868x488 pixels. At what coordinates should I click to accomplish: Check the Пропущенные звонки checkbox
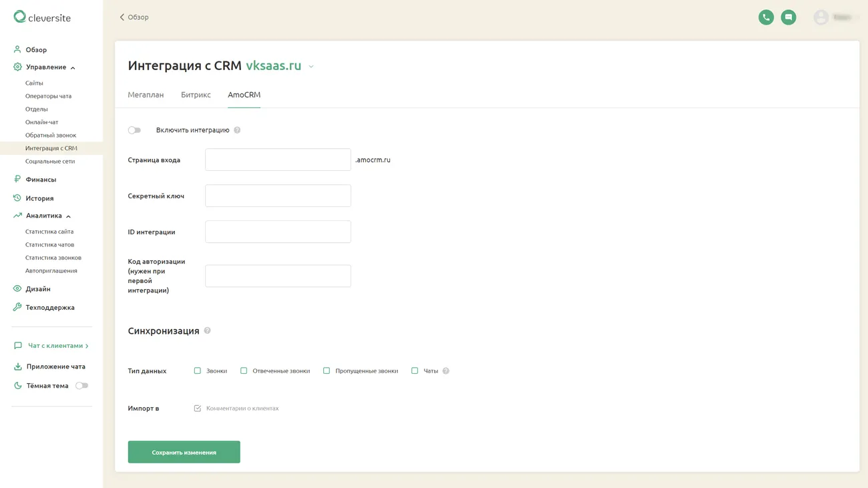point(327,371)
